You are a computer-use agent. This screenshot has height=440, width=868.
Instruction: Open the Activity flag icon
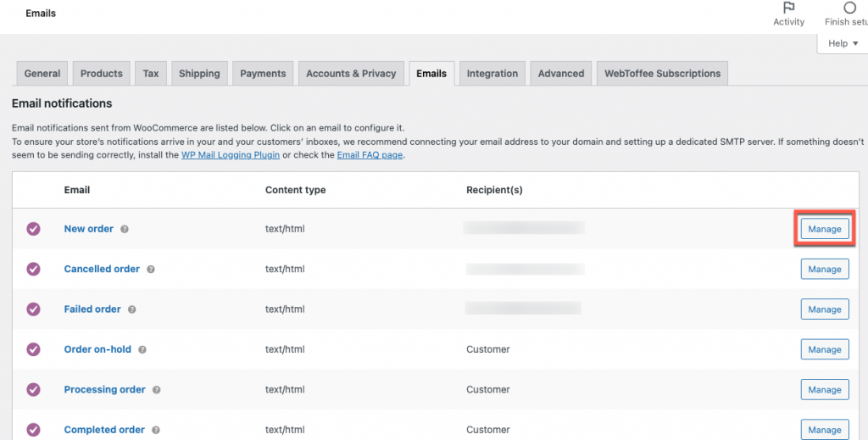789,8
